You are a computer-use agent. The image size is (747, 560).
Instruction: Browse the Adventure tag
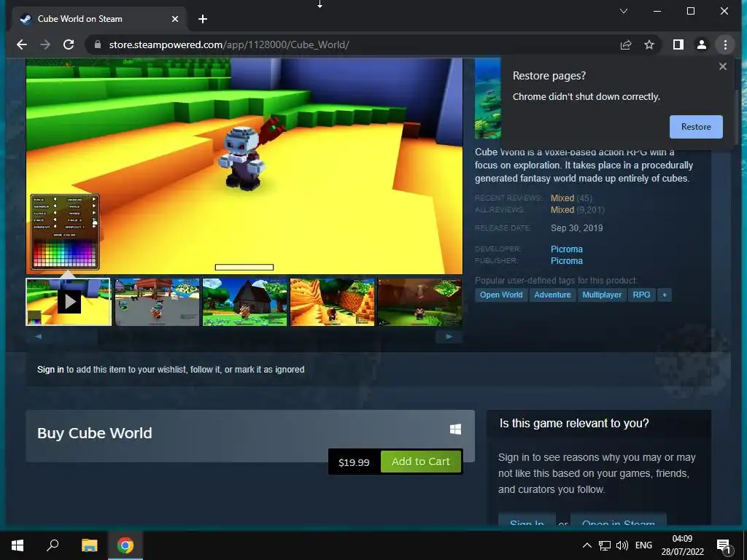click(x=552, y=295)
